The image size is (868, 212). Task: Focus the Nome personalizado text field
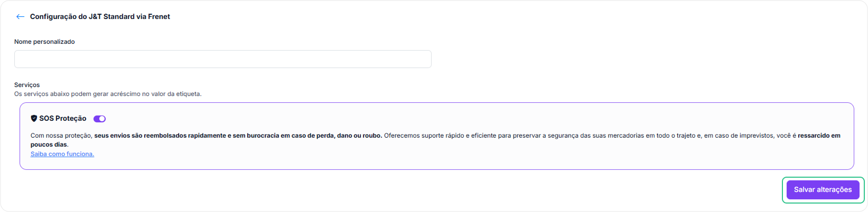point(222,59)
